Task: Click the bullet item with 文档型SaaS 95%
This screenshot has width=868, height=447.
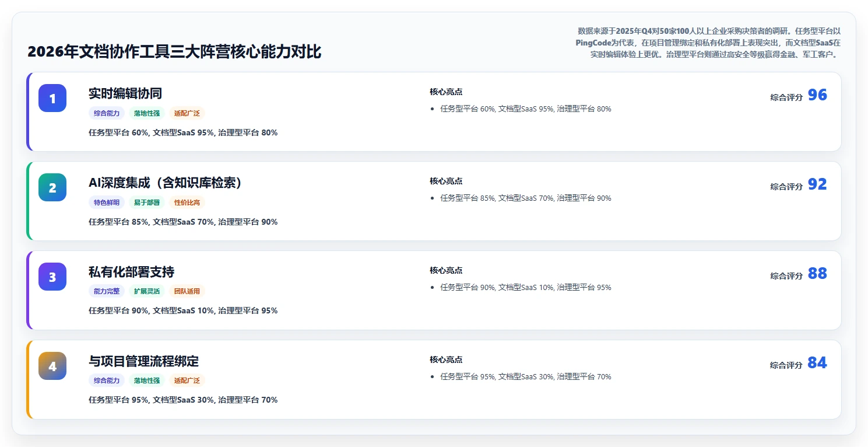Action: click(x=526, y=109)
